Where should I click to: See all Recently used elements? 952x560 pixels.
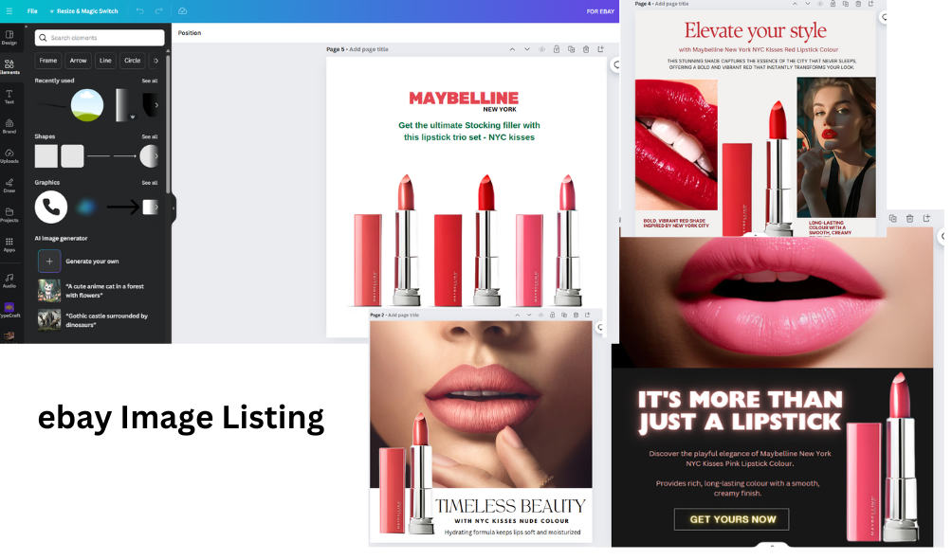pyautogui.click(x=150, y=81)
